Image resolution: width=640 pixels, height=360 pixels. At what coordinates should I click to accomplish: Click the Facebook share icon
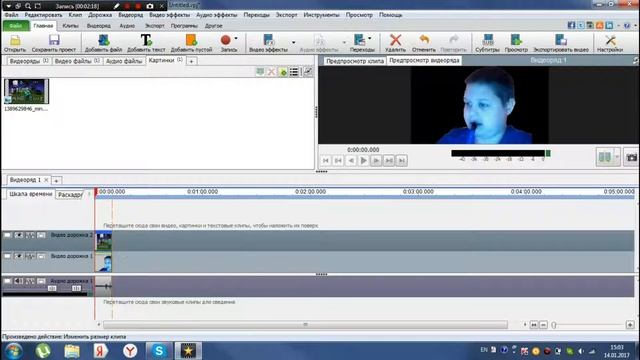tap(571, 25)
